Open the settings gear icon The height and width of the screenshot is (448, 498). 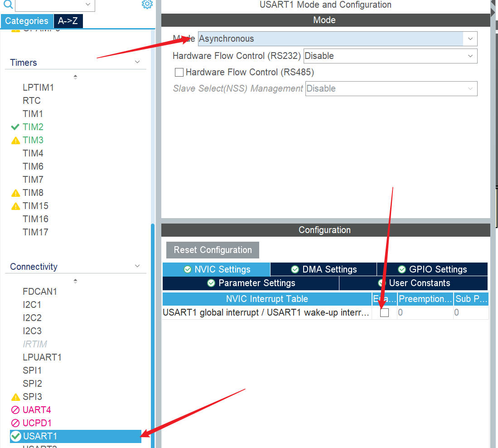click(x=147, y=5)
